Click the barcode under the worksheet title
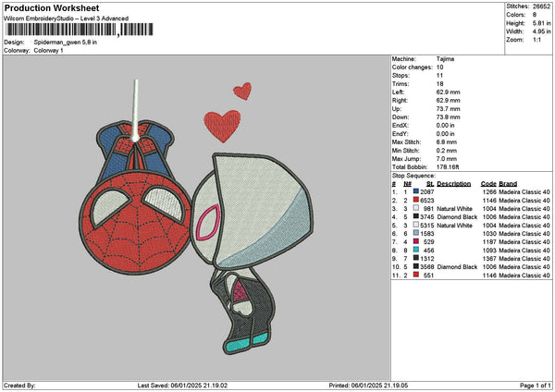The width and height of the screenshot is (555, 392). [76, 30]
